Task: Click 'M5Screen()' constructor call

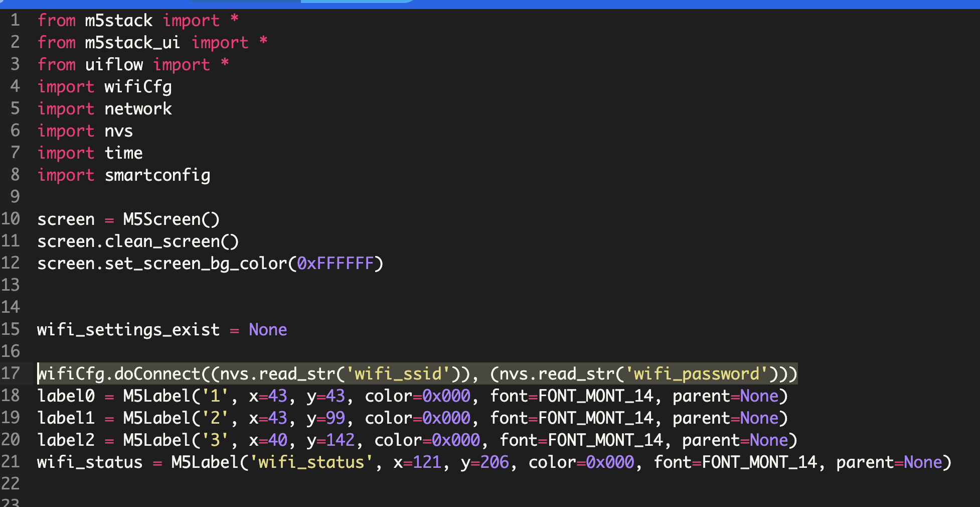Action: pyautogui.click(x=171, y=219)
